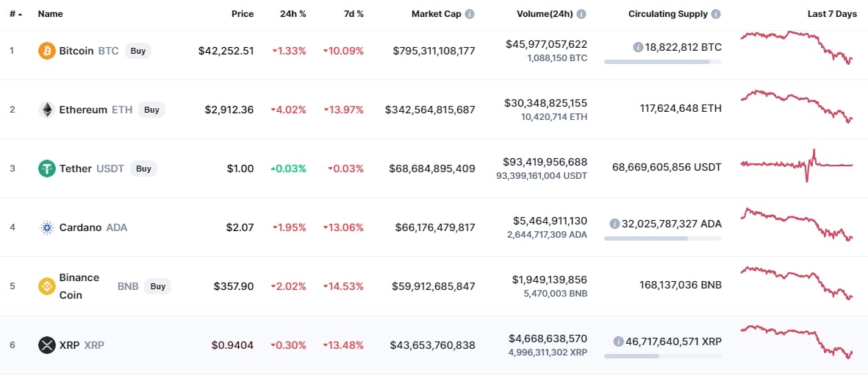Click XRP circulating supply progress bar
Image resolution: width=868 pixels, height=379 pixels.
[x=663, y=355]
